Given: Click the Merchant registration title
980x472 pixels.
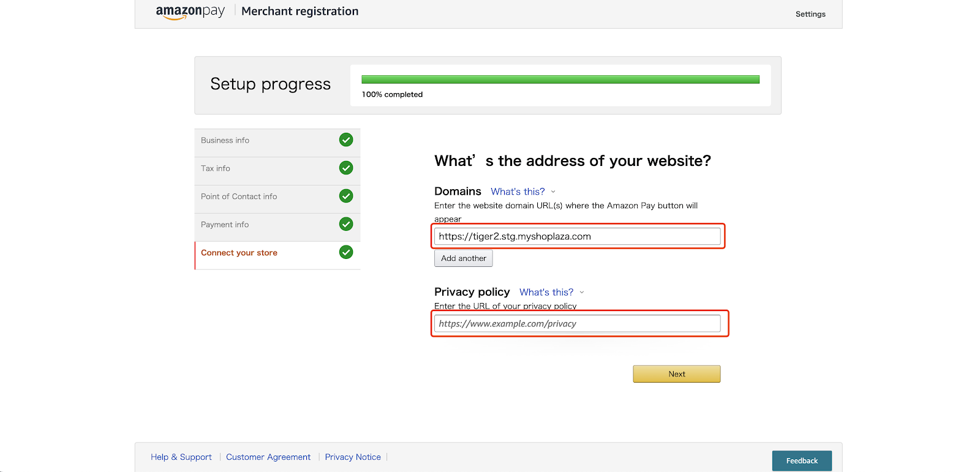Looking at the screenshot, I should (300, 11).
